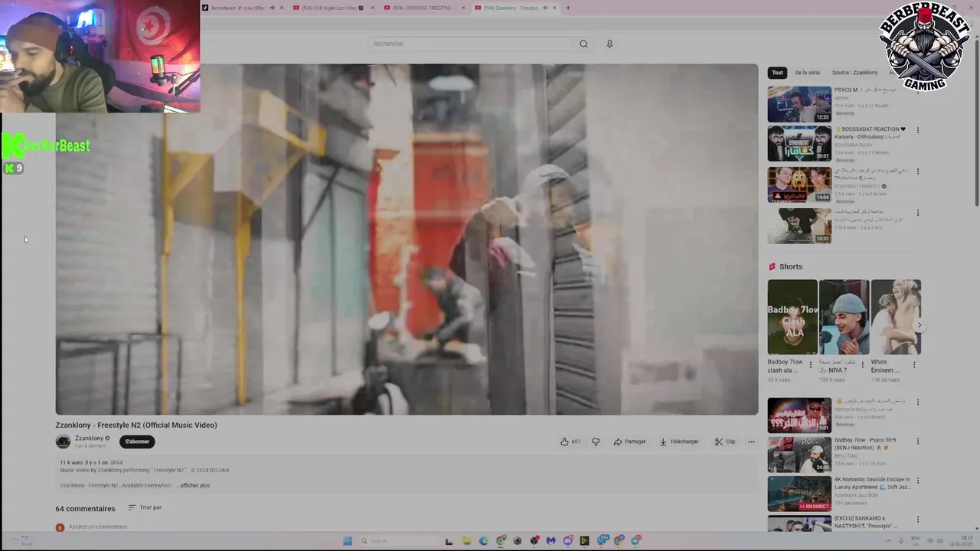The height and width of the screenshot is (551, 980).
Task: Subscribe with the S'abonner button
Action: pyautogui.click(x=137, y=442)
